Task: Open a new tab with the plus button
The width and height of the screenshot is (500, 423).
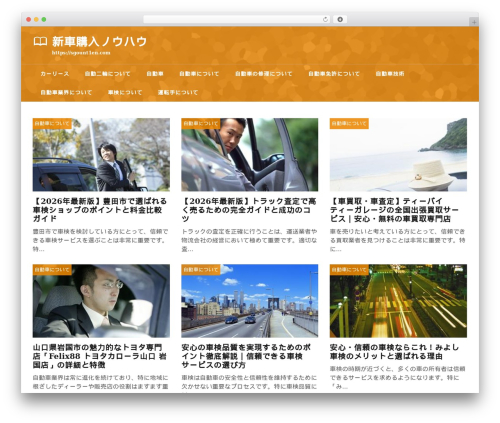Action: pyautogui.click(x=474, y=22)
